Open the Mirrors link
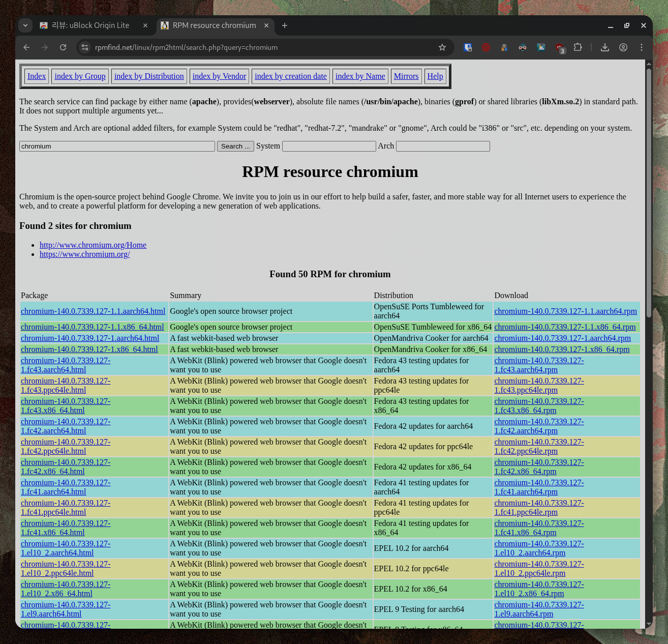This screenshot has height=644, width=668. click(x=406, y=76)
